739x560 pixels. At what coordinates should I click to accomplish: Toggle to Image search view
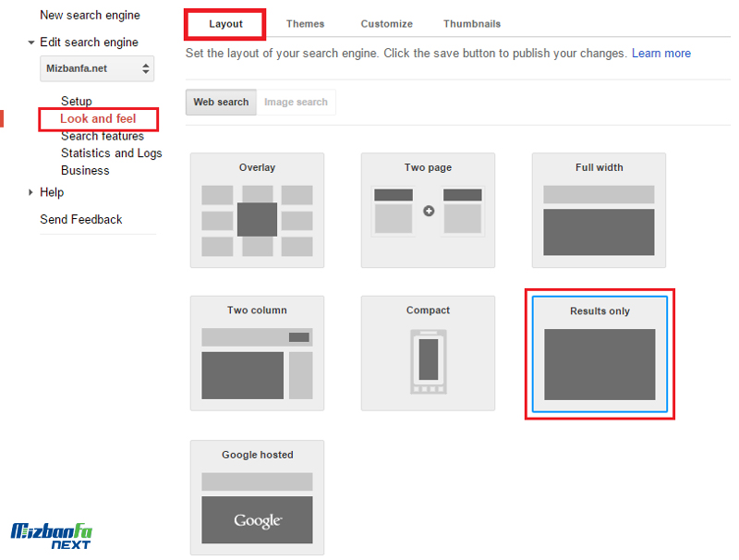(x=296, y=102)
